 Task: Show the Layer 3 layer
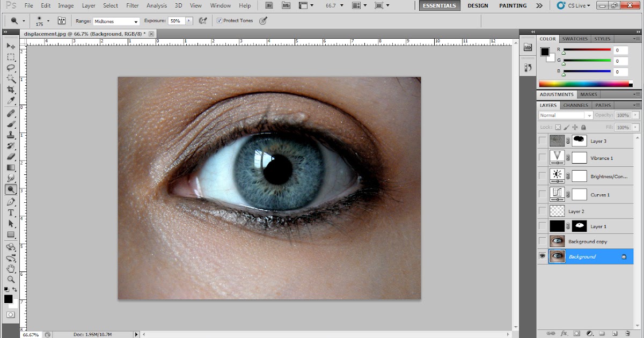pyautogui.click(x=543, y=141)
